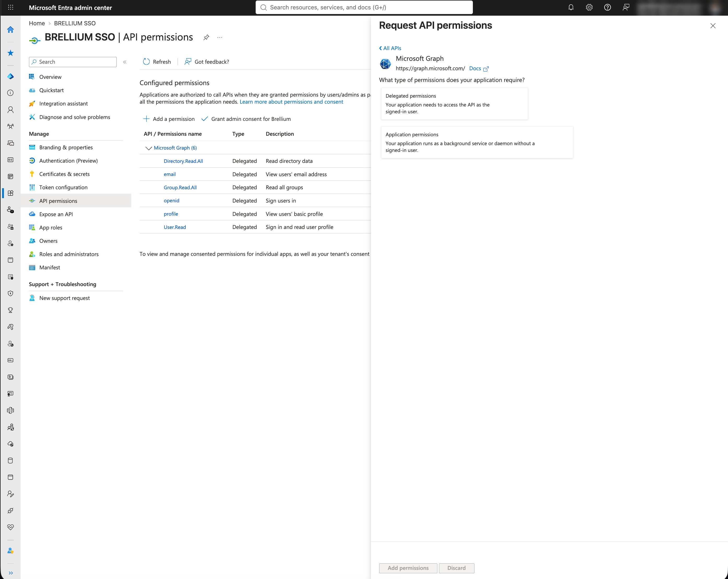Open the more options ellipsis near title
Screen dimensions: 728x579
[220, 37]
